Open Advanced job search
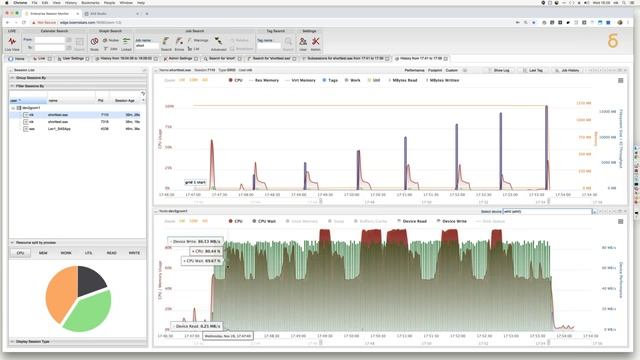The width and height of the screenshot is (640, 360). pos(218,43)
